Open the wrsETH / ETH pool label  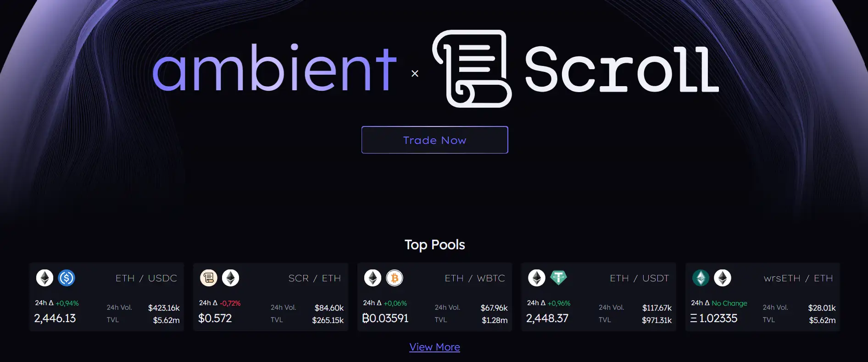click(x=798, y=278)
